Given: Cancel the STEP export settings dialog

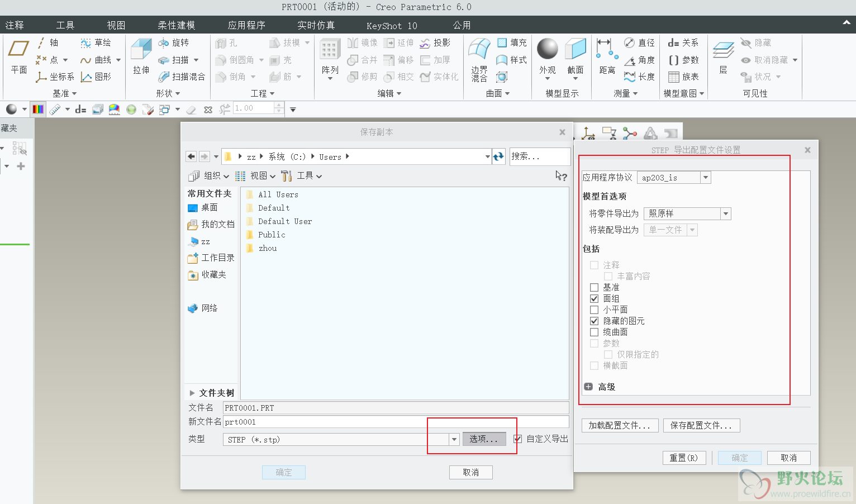Looking at the screenshot, I should 789,458.
